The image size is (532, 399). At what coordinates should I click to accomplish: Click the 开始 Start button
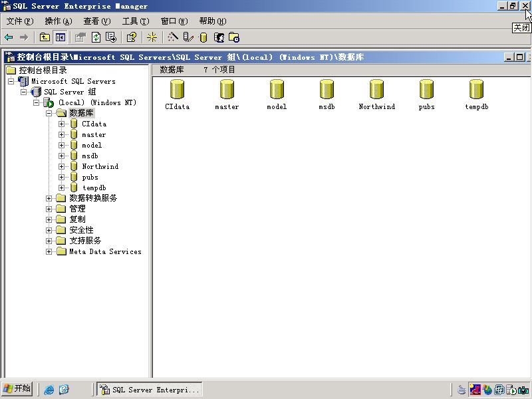pyautogui.click(x=17, y=388)
